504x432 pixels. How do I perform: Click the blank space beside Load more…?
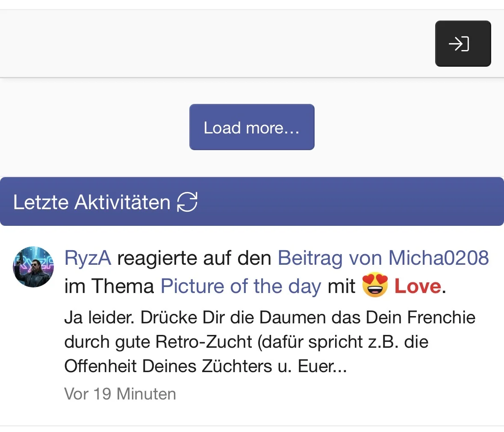pyautogui.click(x=408, y=127)
